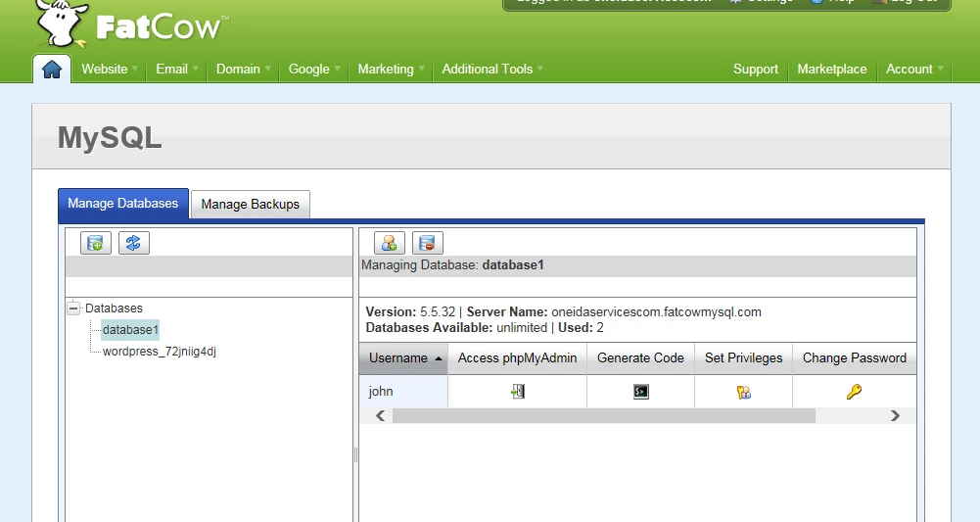Change password key icon for john

[854, 392]
